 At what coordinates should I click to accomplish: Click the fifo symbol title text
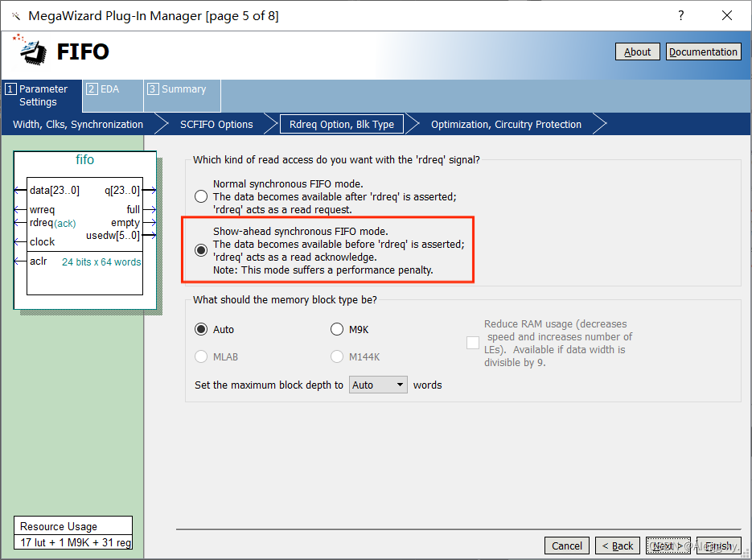[85, 159]
